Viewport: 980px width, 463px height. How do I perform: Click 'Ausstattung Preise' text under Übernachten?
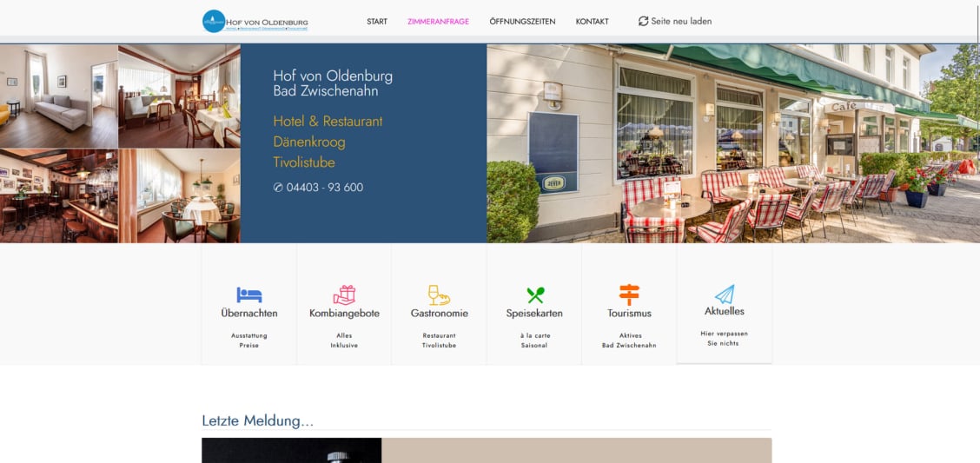(248, 341)
